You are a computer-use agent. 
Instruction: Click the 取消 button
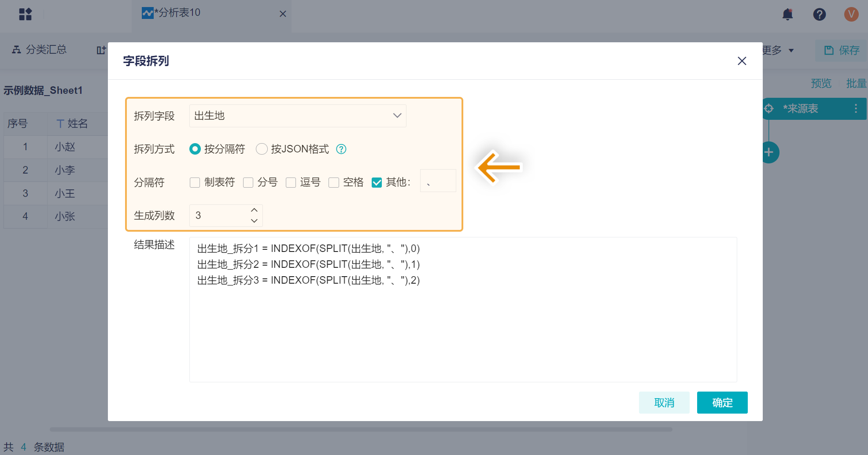664,403
